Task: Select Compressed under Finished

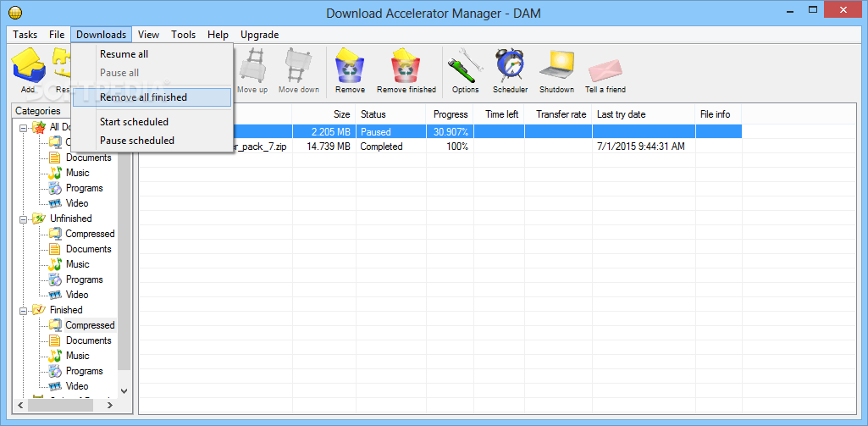Action: click(90, 325)
